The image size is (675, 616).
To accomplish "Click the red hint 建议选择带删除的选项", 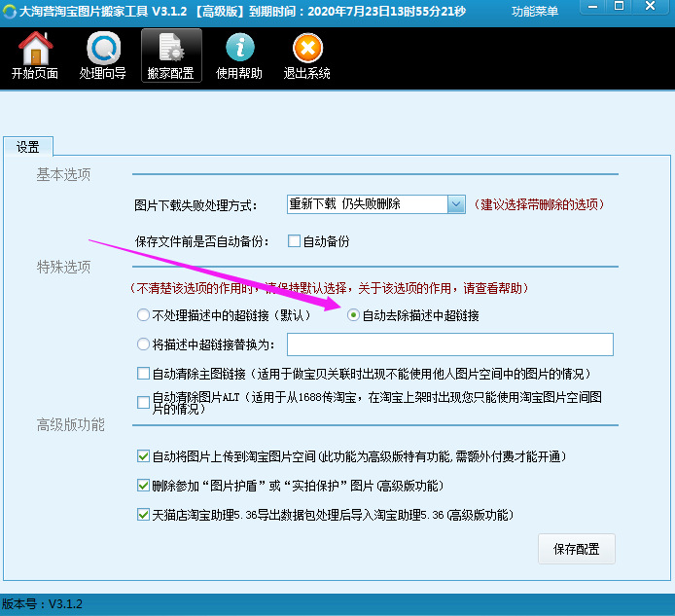I will point(540,204).
